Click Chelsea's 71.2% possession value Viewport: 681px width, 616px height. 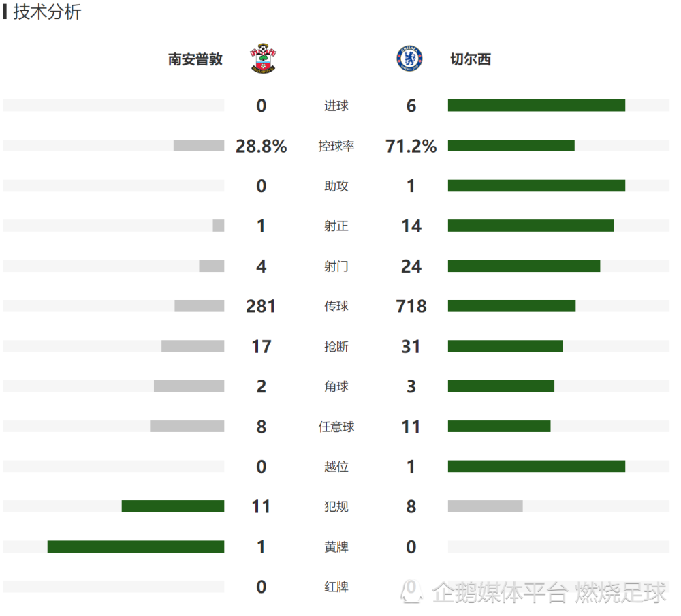(x=411, y=146)
